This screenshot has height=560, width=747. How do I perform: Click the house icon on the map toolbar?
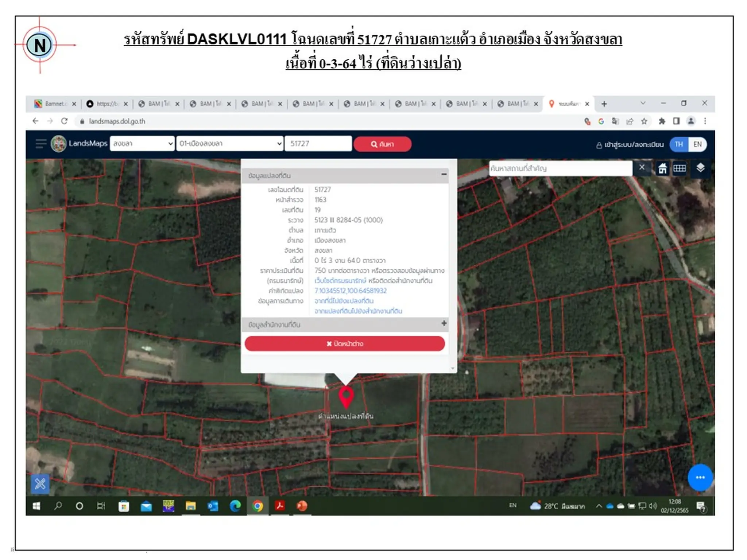pyautogui.click(x=662, y=168)
